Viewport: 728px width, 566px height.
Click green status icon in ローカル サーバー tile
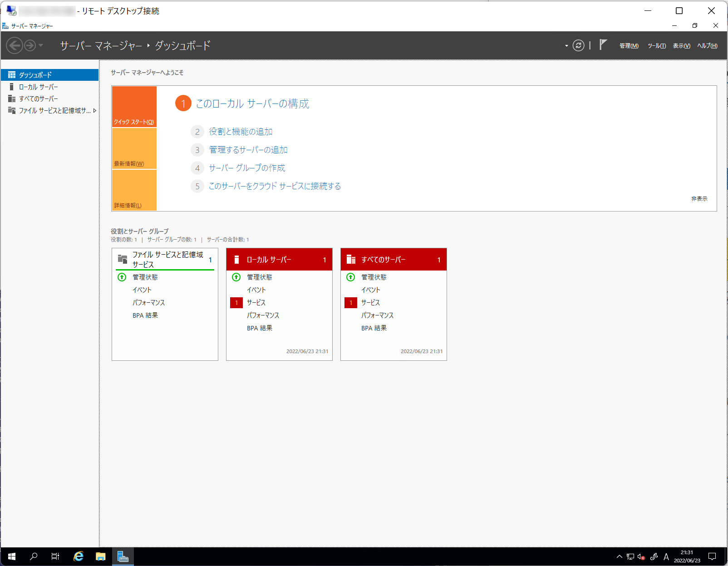pyautogui.click(x=236, y=277)
